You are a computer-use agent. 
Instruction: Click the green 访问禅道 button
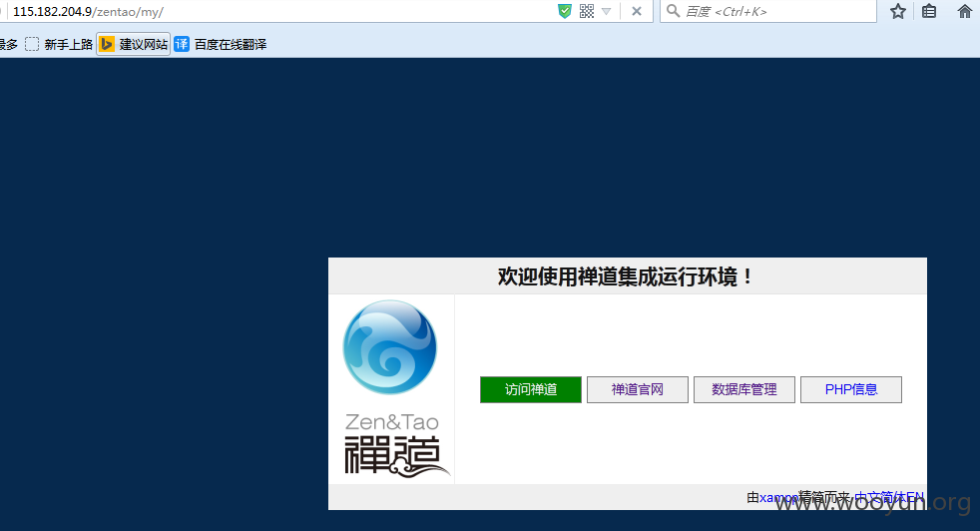click(x=531, y=389)
